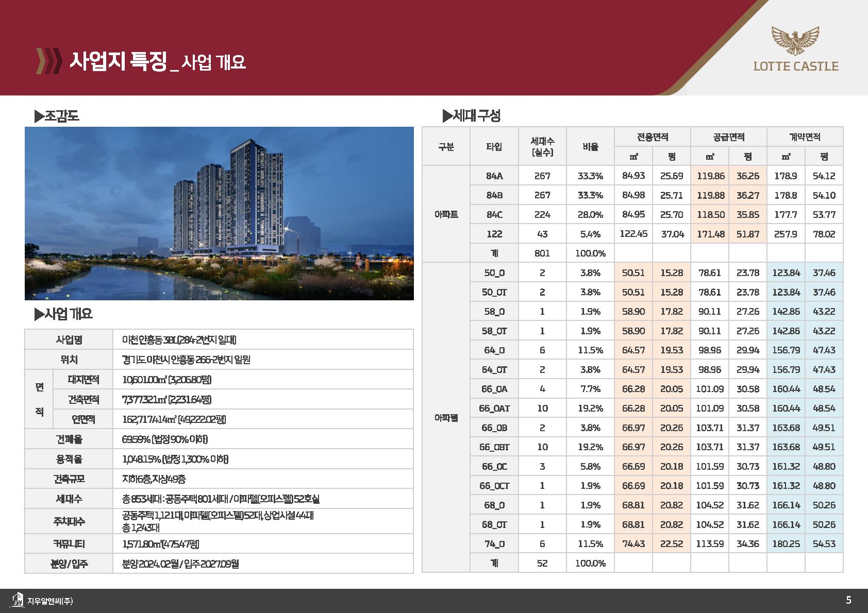Screen dimensions: 868x613
Task: Click the 122 type cell
Action: [x=494, y=234]
